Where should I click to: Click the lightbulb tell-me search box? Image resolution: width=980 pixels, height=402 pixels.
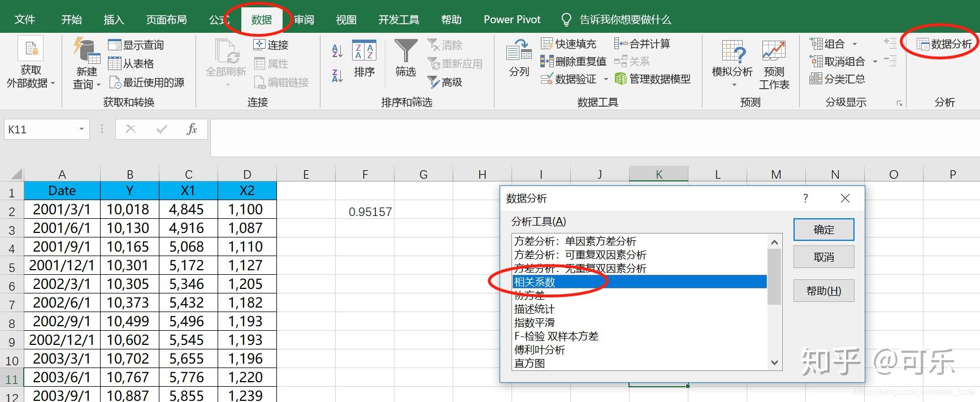[x=615, y=20]
